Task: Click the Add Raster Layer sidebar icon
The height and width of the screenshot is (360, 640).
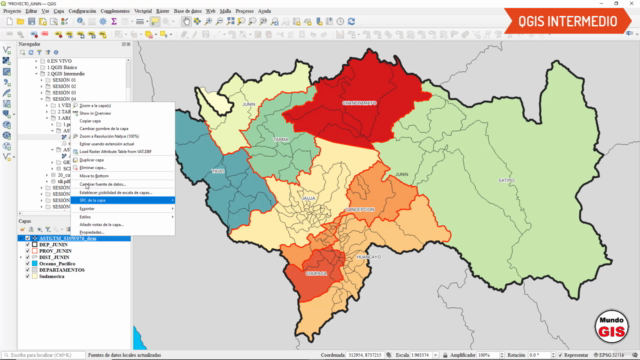Action: 7,61
